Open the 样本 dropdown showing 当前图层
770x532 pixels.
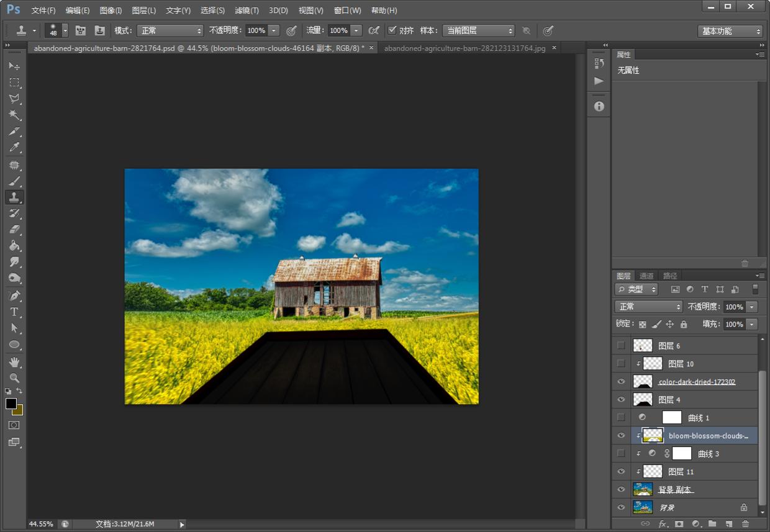click(x=478, y=30)
